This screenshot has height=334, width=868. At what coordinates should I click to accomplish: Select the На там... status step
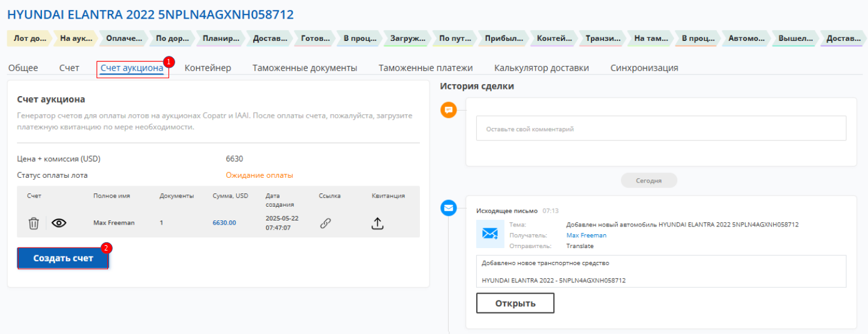point(651,38)
